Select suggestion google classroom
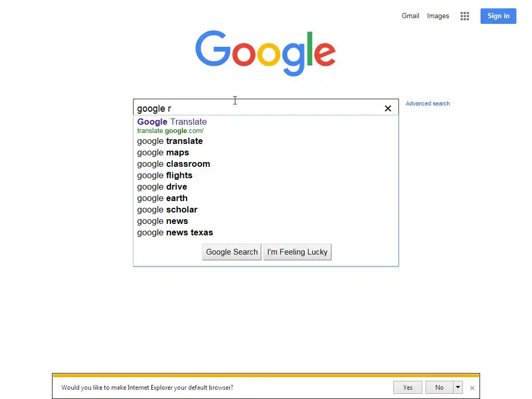This screenshot has height=399, width=532. pos(265,164)
